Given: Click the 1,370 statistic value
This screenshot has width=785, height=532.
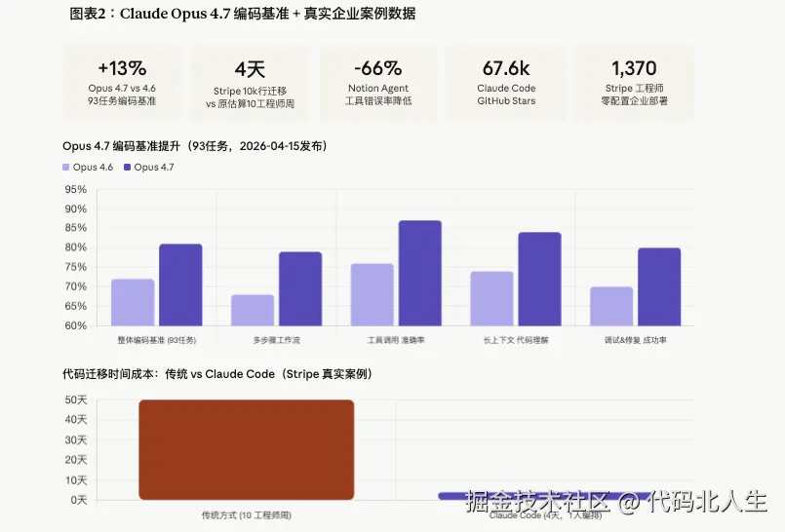Looking at the screenshot, I should tap(634, 68).
